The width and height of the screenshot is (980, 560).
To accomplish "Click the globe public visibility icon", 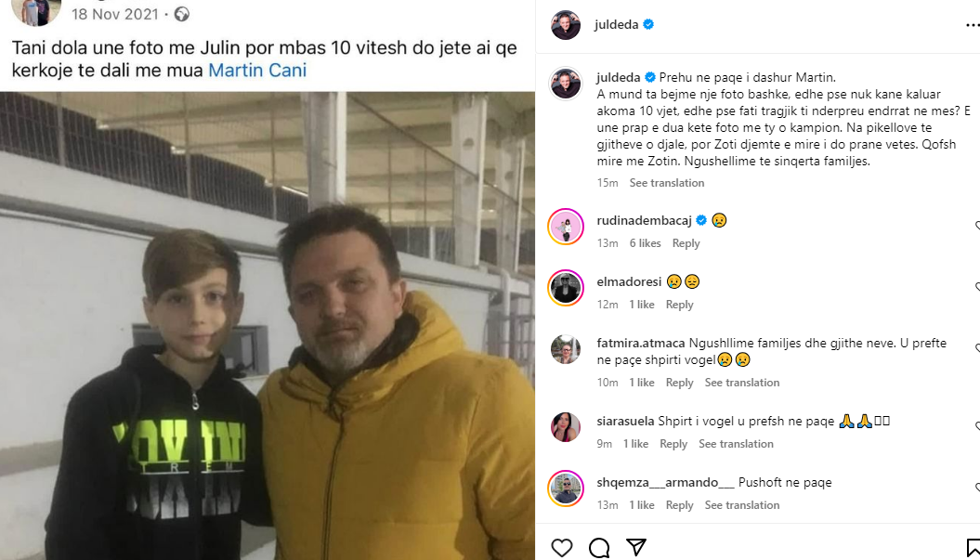I will (x=182, y=14).
